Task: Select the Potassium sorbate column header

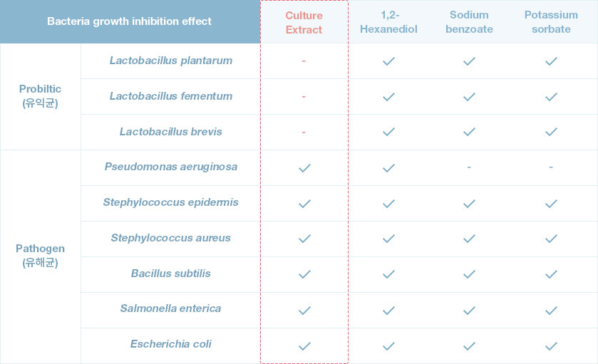Action: [551, 21]
